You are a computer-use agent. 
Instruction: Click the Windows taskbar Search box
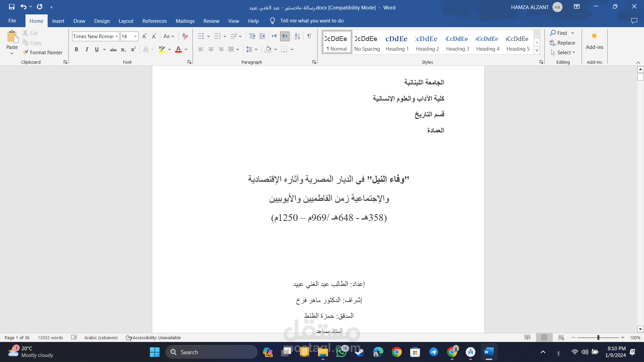click(211, 352)
